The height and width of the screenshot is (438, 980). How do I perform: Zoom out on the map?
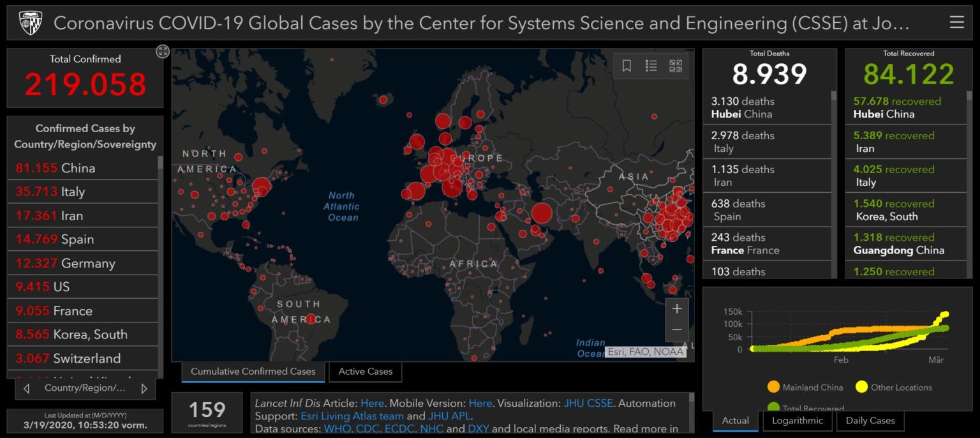[676, 330]
